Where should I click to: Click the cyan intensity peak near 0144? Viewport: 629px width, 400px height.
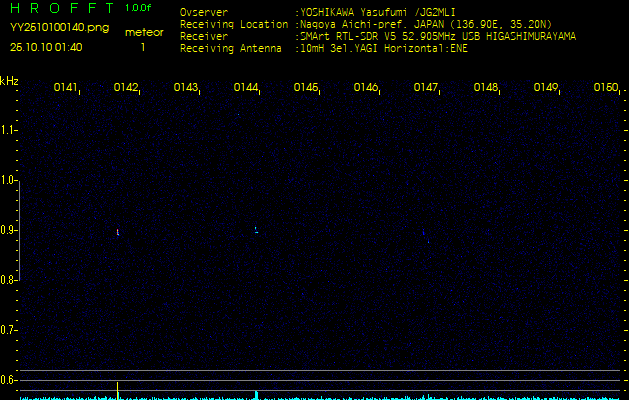click(x=256, y=395)
